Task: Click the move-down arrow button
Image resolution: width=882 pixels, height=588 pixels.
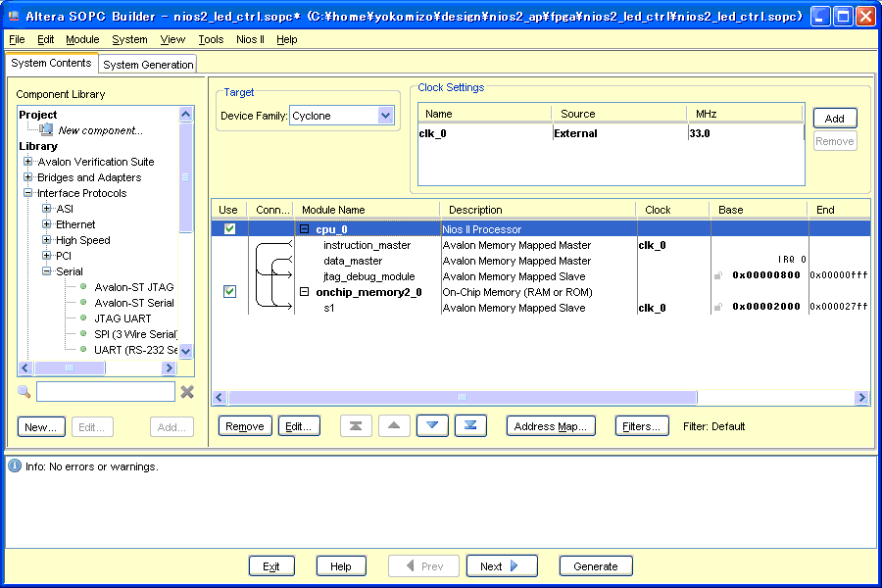Action: click(x=432, y=426)
